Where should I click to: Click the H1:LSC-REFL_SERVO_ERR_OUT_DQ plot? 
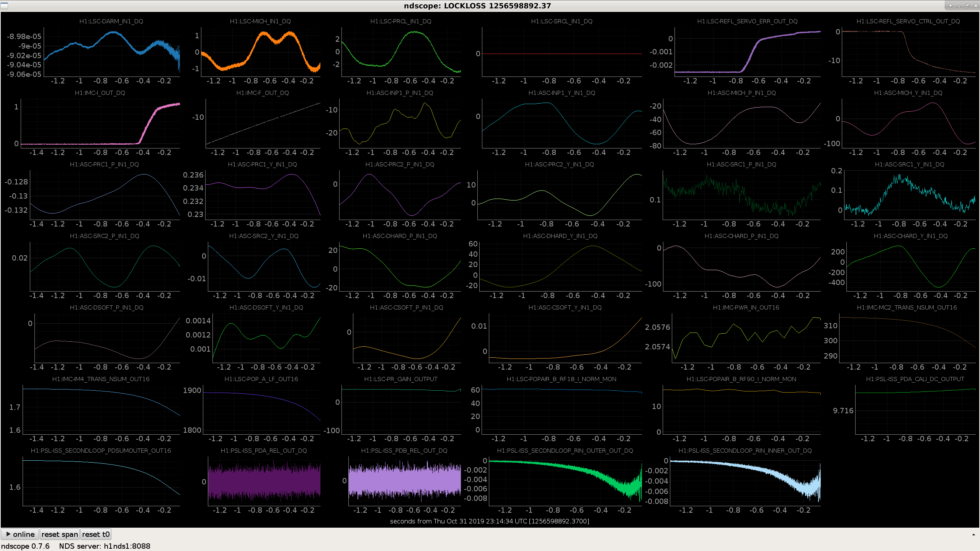coord(748,52)
